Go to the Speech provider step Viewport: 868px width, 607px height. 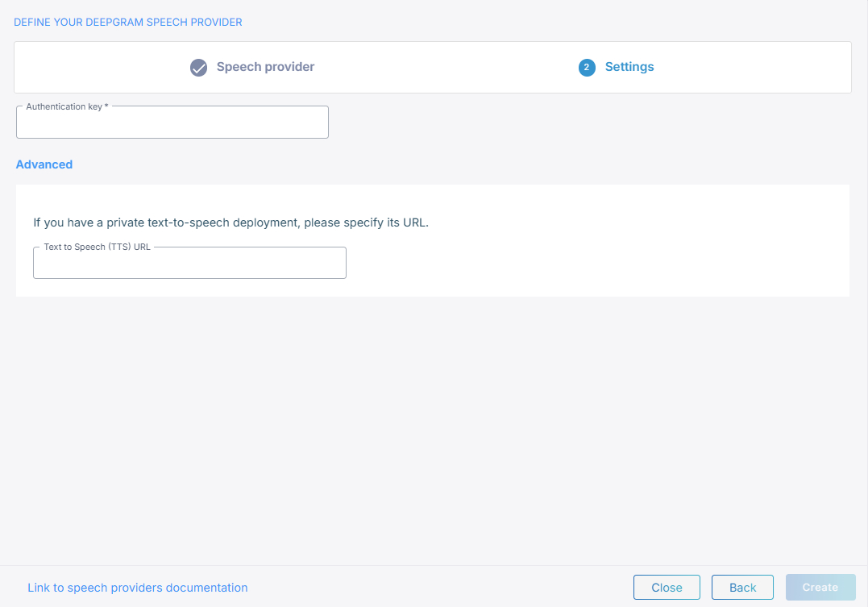265,67
